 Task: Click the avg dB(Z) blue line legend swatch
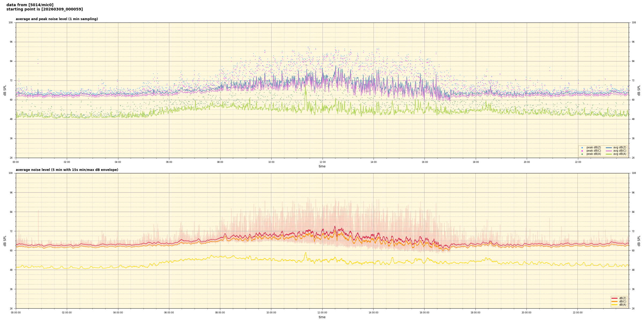(x=609, y=148)
